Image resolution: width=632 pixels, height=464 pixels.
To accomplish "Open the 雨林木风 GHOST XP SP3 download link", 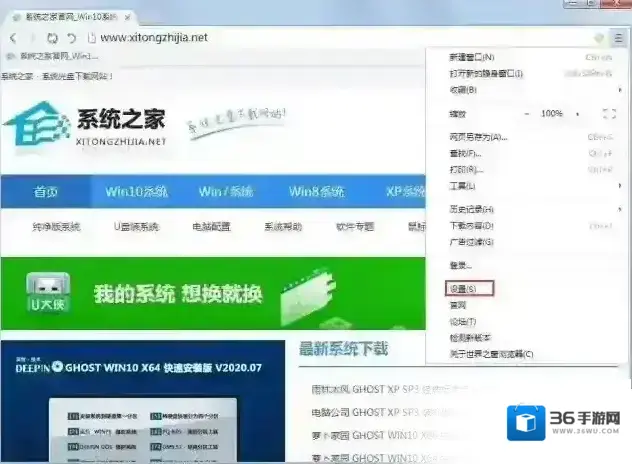I will 389,389.
